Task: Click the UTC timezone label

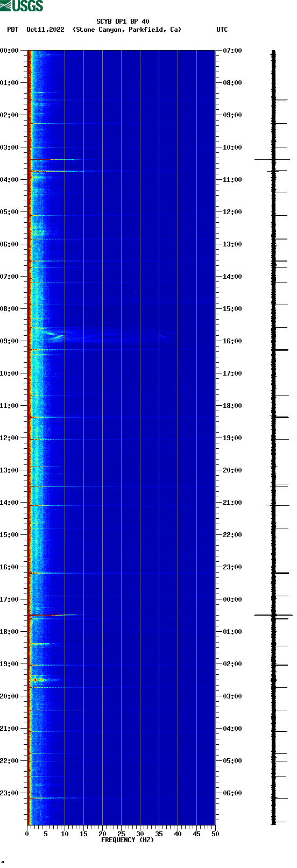Action: 222,30
